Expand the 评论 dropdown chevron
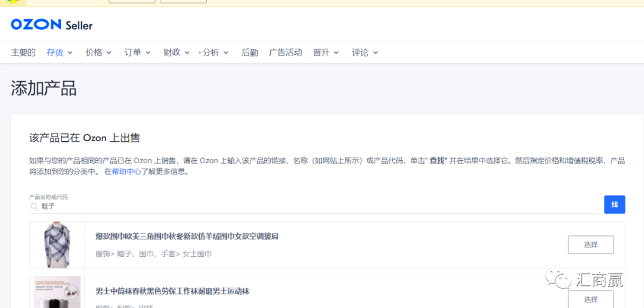The width and height of the screenshot is (644, 308). (375, 52)
